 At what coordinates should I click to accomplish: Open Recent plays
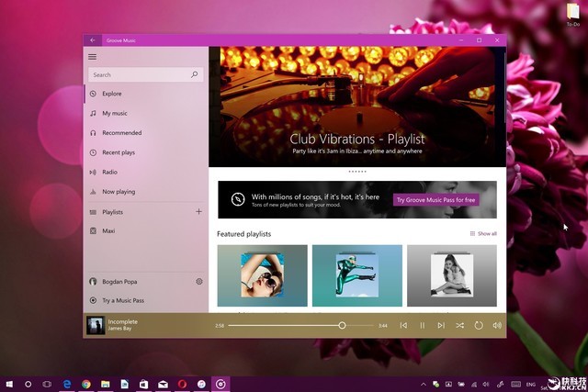[x=145, y=152]
